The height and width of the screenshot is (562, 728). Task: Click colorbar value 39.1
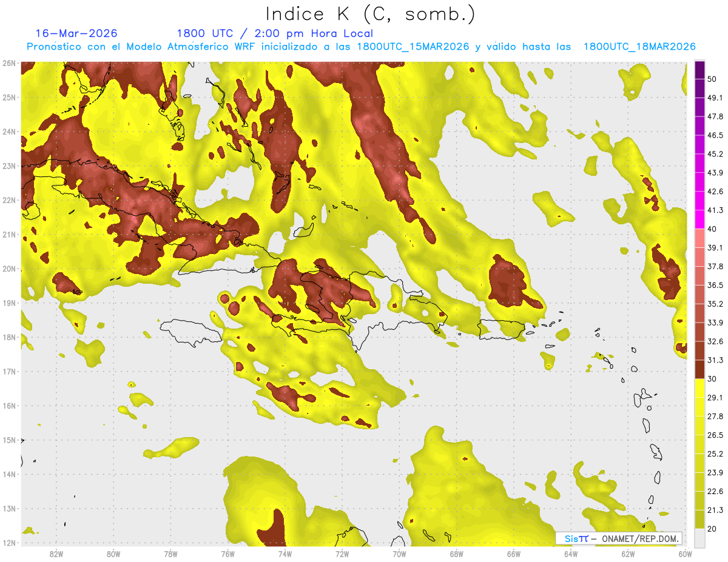click(715, 247)
